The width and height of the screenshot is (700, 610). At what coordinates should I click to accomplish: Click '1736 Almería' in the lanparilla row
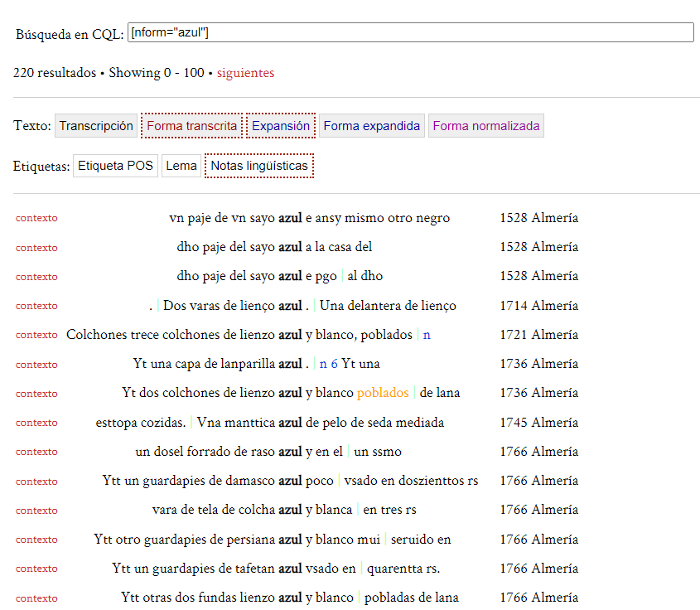pyautogui.click(x=538, y=364)
